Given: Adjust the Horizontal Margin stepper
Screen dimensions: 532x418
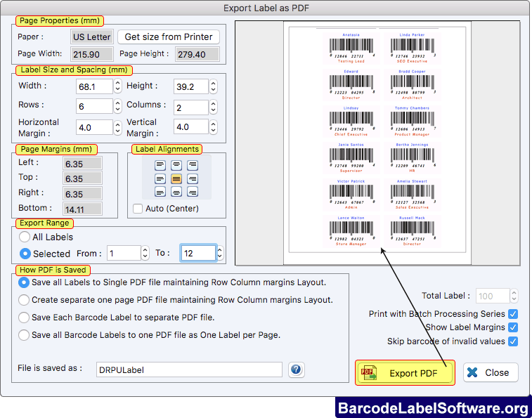Looking at the screenshot, I should [118, 128].
